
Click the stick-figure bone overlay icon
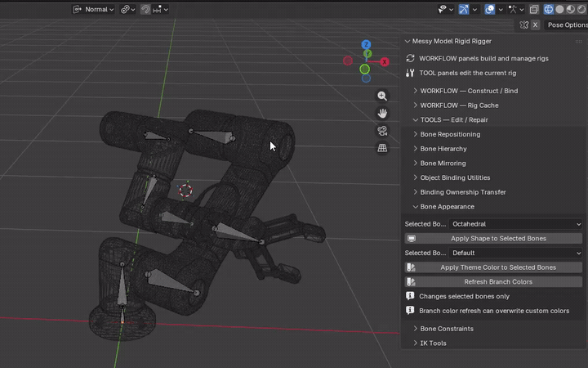[513, 9]
